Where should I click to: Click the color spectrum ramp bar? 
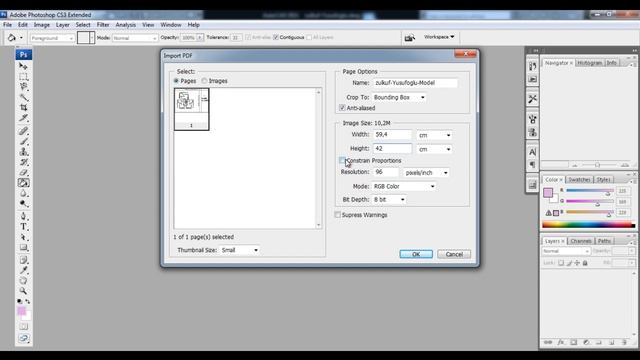(x=588, y=224)
